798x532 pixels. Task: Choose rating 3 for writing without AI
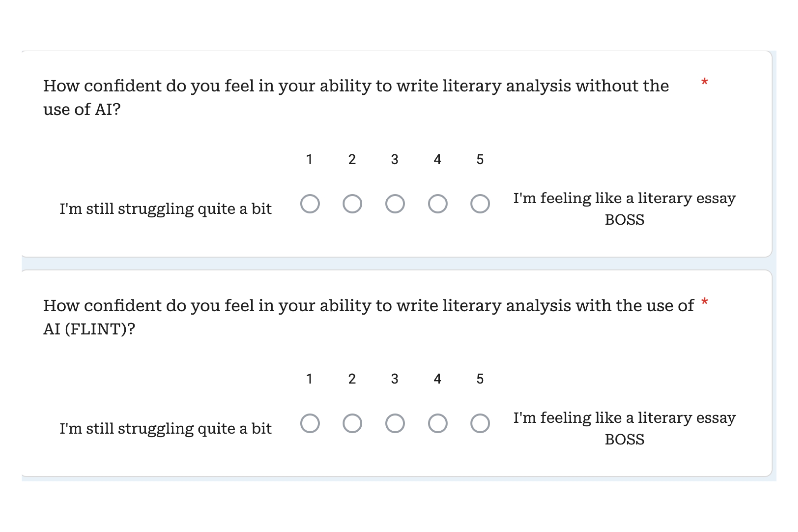[395, 204]
